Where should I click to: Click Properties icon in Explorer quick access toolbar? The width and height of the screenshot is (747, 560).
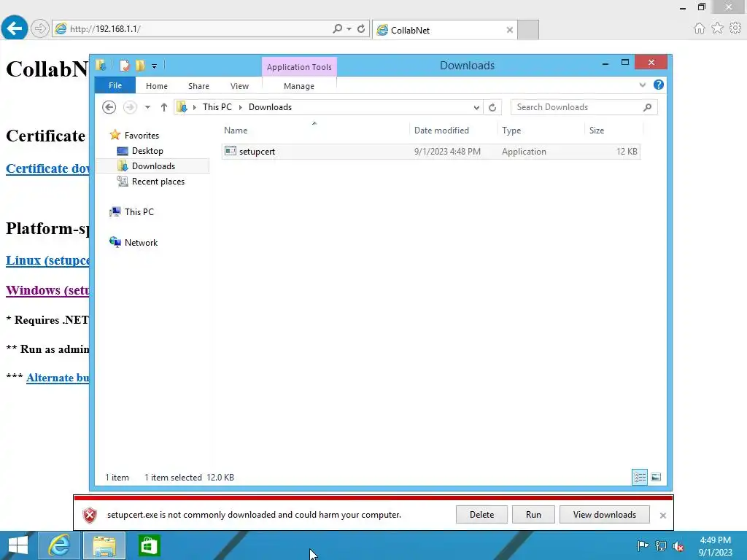click(124, 66)
